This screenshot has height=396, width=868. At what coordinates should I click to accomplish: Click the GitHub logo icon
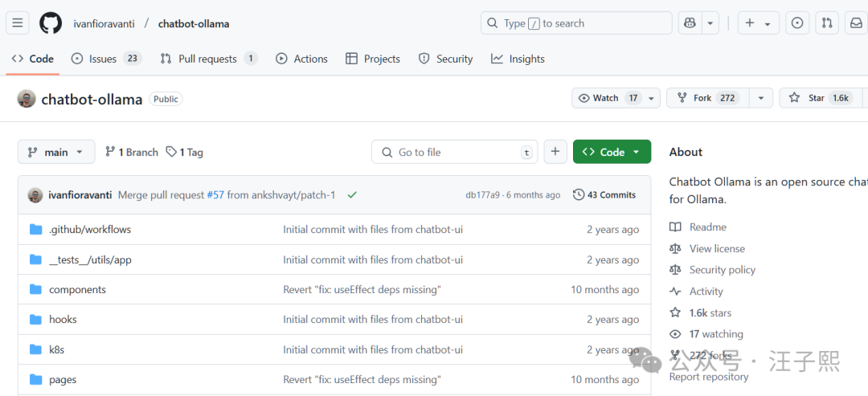click(51, 23)
